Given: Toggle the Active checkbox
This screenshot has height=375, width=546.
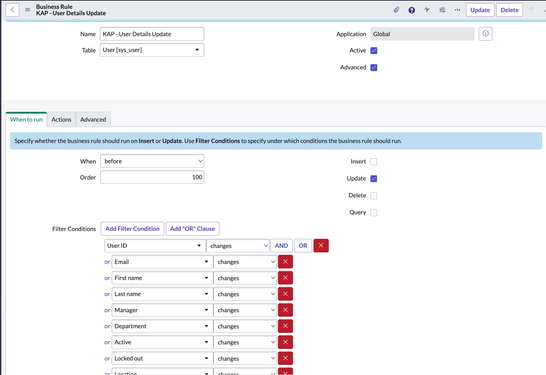Looking at the screenshot, I should (374, 50).
